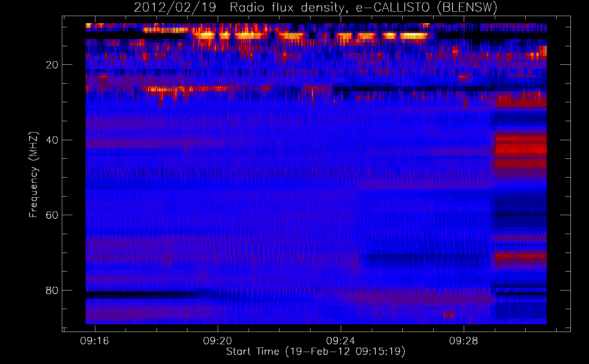Click the 09:28 time tick label
Viewport: 589px width, 364px height.
click(x=464, y=341)
